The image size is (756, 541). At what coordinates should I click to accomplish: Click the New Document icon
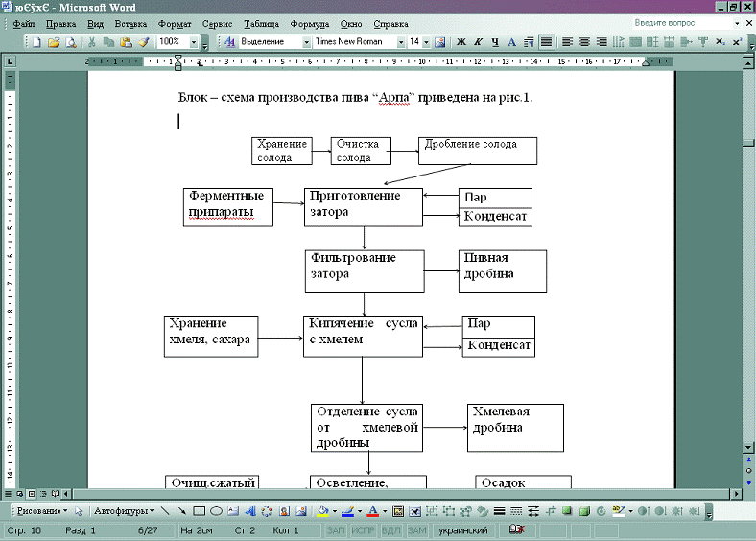coord(36,42)
